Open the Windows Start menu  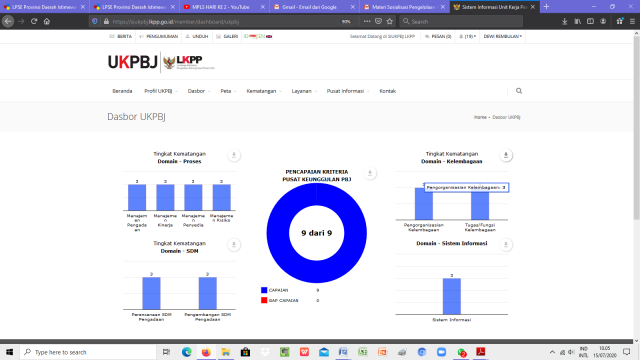pyautogui.click(x=9, y=352)
